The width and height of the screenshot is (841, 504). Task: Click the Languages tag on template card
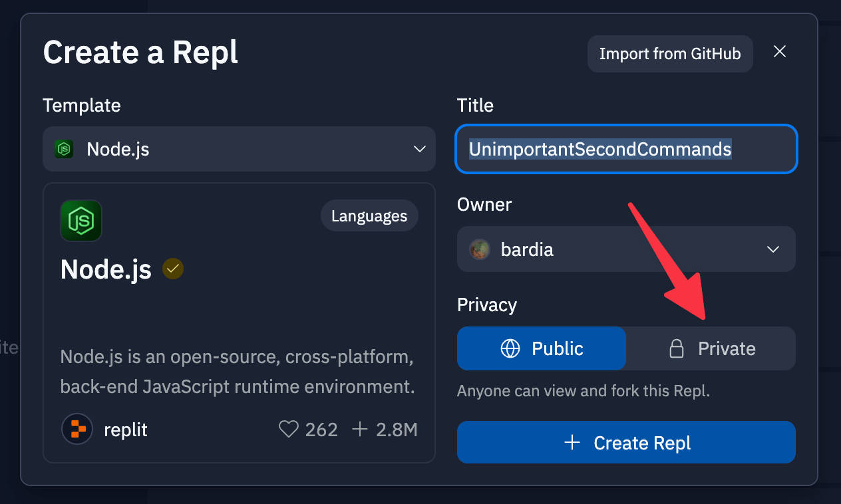tap(369, 216)
